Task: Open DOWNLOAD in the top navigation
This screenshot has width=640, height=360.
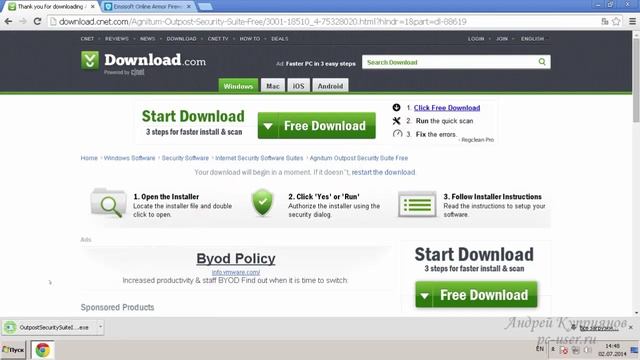Action: [x=181, y=38]
